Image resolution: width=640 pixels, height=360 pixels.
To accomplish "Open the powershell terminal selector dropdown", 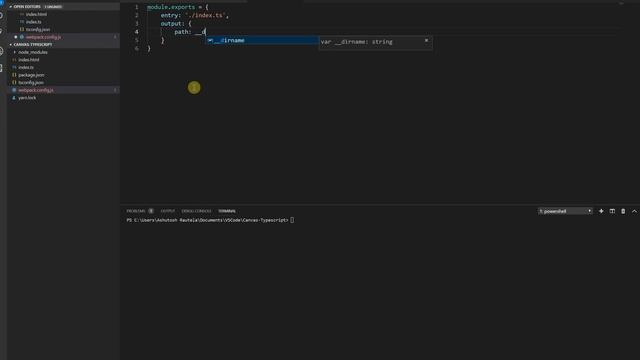I will click(565, 211).
